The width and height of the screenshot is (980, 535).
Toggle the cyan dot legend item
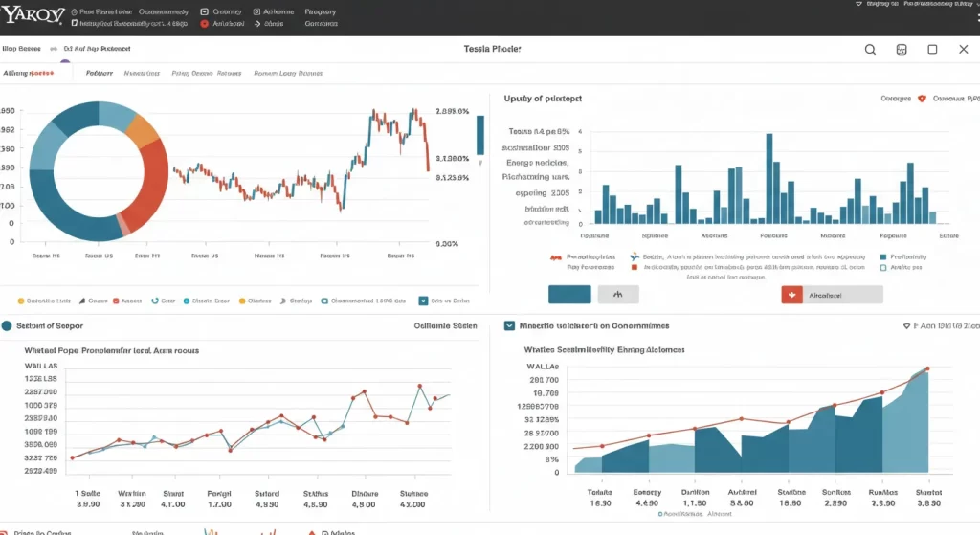[x=187, y=301]
